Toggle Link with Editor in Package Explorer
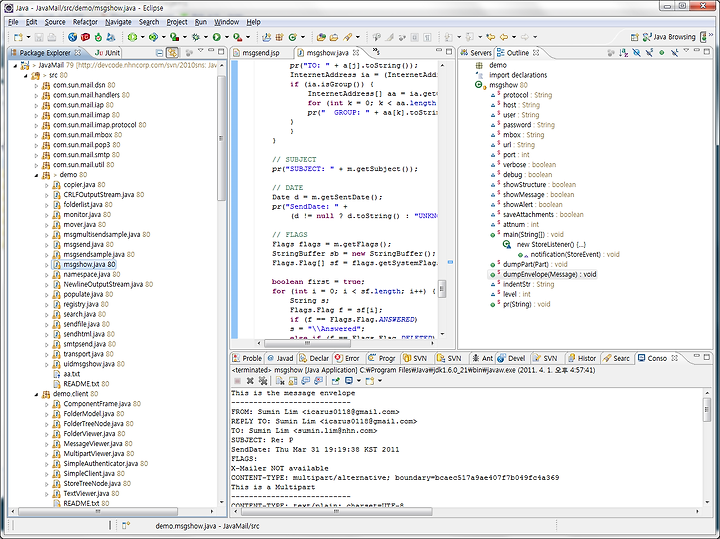This screenshot has width=720, height=539. 172,53
